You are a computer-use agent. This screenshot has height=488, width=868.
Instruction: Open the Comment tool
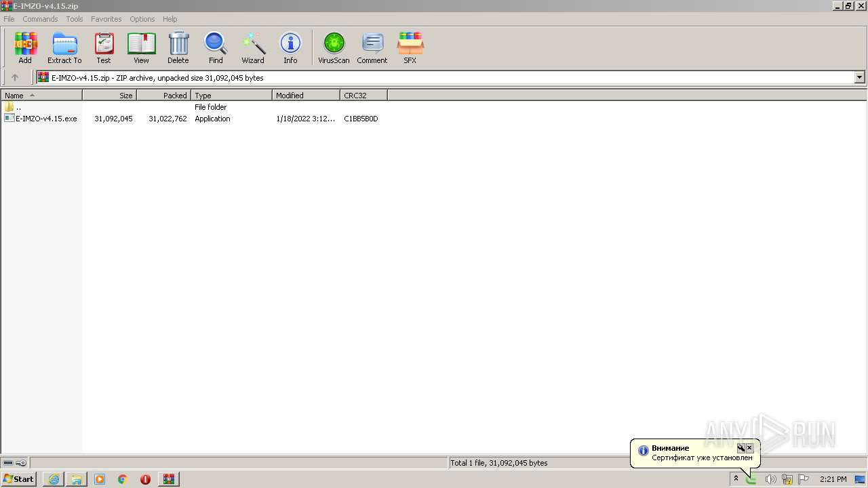coord(372,48)
